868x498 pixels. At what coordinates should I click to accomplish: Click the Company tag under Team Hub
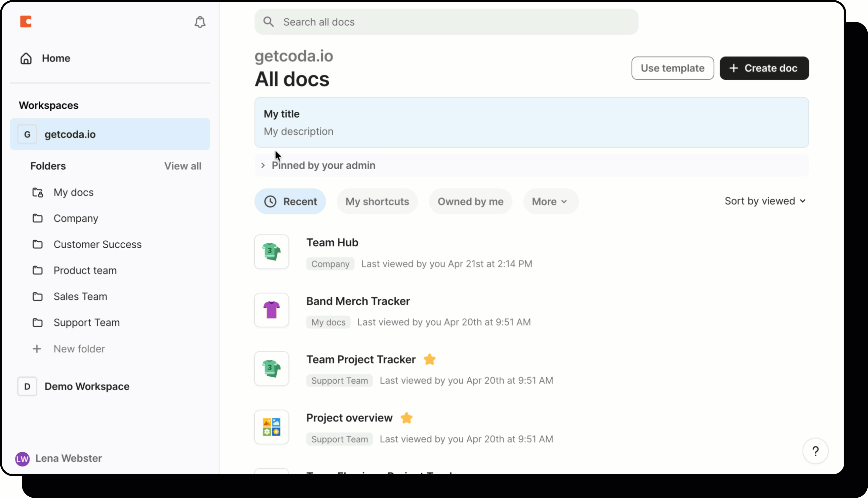(330, 264)
